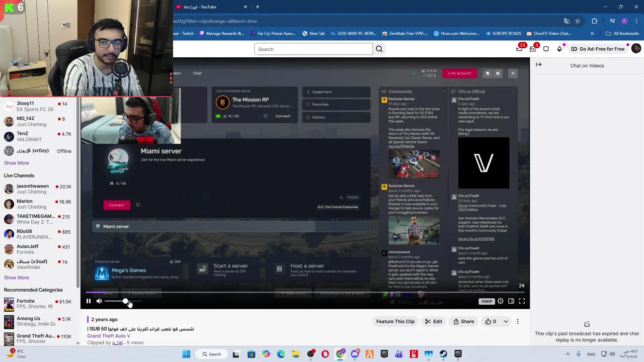644x362 pixels.
Task: Open EUROPE ROADS bookmark
Action: (503, 34)
